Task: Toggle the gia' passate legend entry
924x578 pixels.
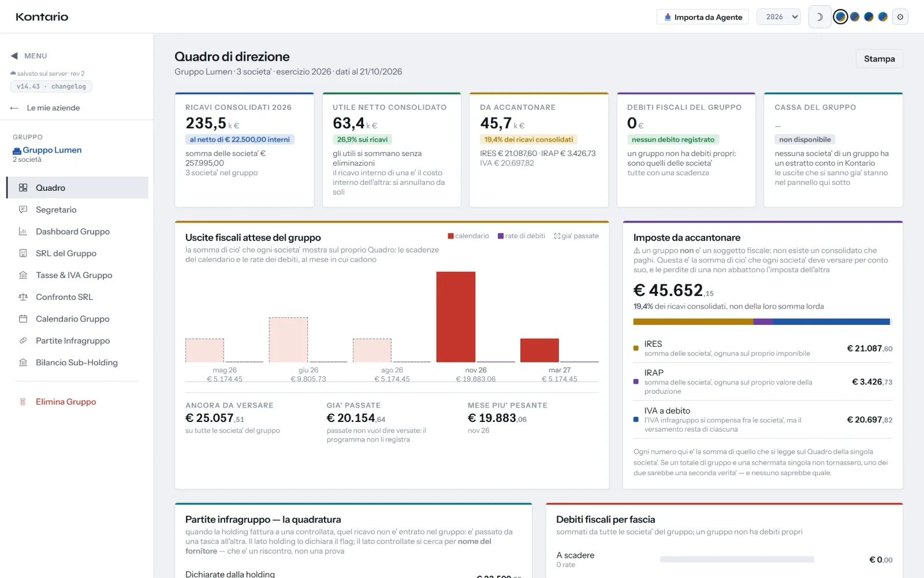Action: tap(576, 236)
